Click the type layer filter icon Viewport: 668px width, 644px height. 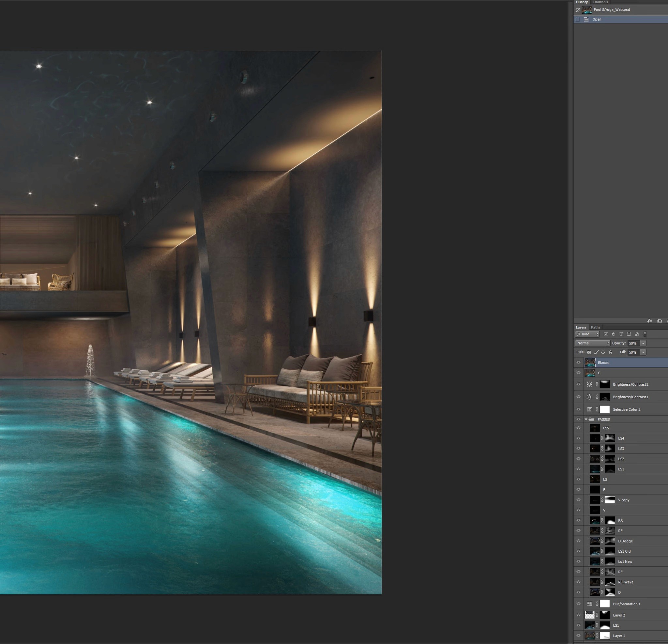[621, 334]
